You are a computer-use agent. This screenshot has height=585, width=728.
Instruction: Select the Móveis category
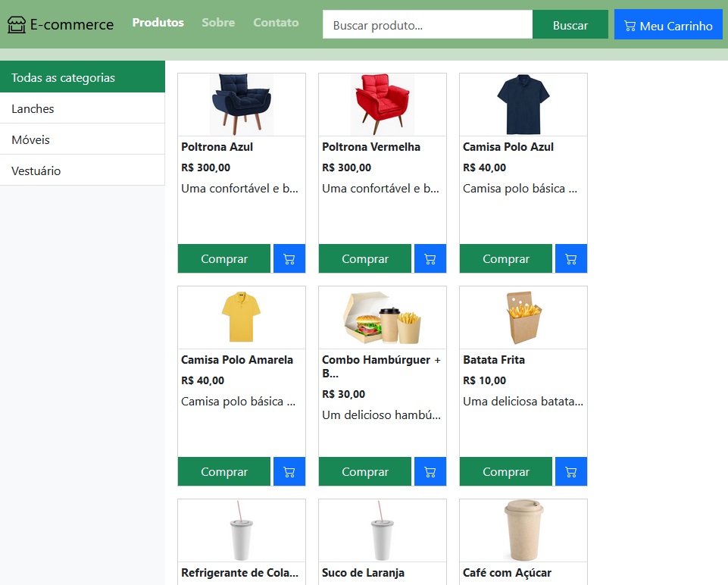(x=29, y=139)
